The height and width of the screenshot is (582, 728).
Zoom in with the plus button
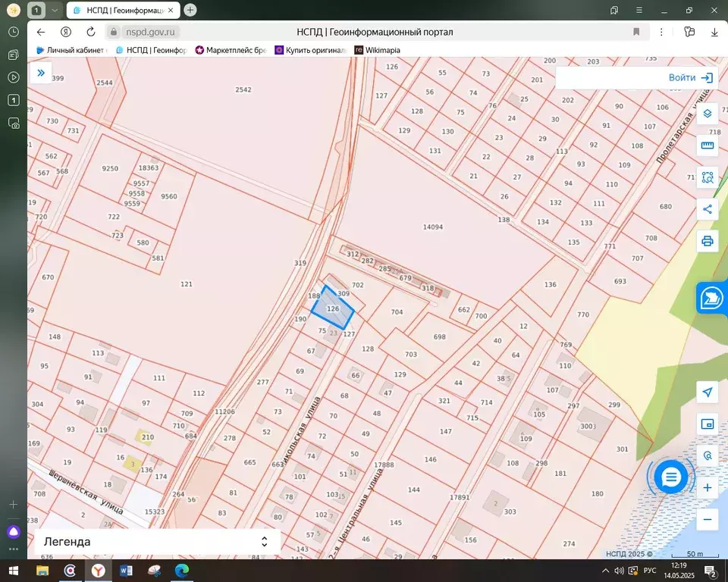[x=707, y=488]
